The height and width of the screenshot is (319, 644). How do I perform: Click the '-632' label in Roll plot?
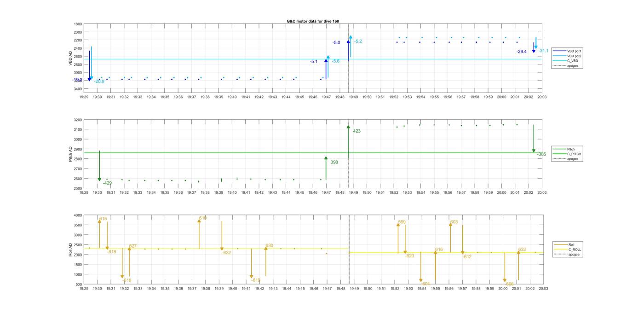pyautogui.click(x=226, y=253)
